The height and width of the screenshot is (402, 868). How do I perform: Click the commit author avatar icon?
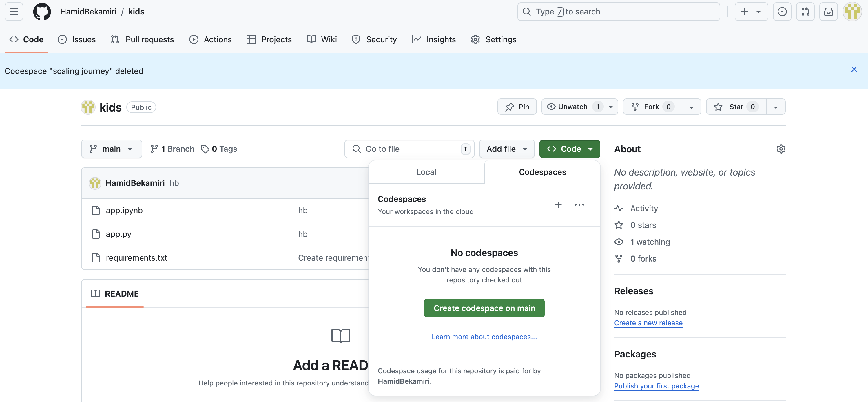click(x=95, y=183)
